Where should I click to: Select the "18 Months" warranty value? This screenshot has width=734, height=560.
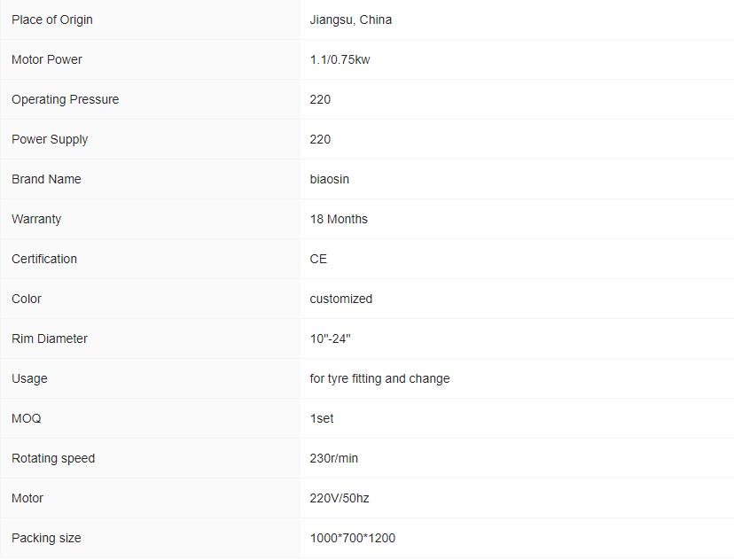338,219
